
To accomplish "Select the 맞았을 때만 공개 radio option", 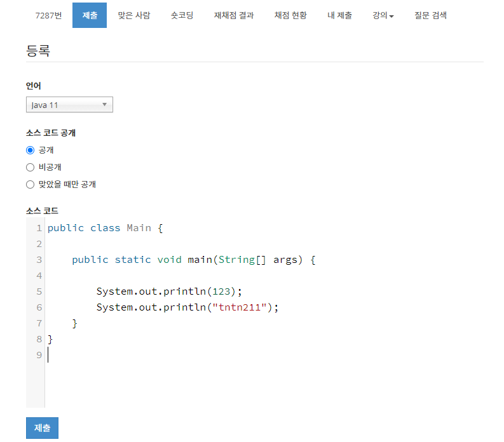I will [x=31, y=184].
